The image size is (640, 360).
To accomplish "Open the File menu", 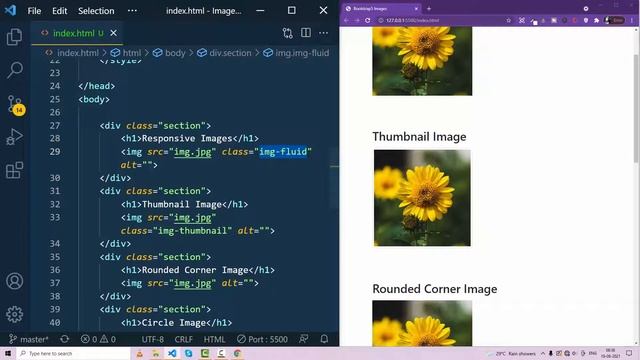I will point(34,11).
